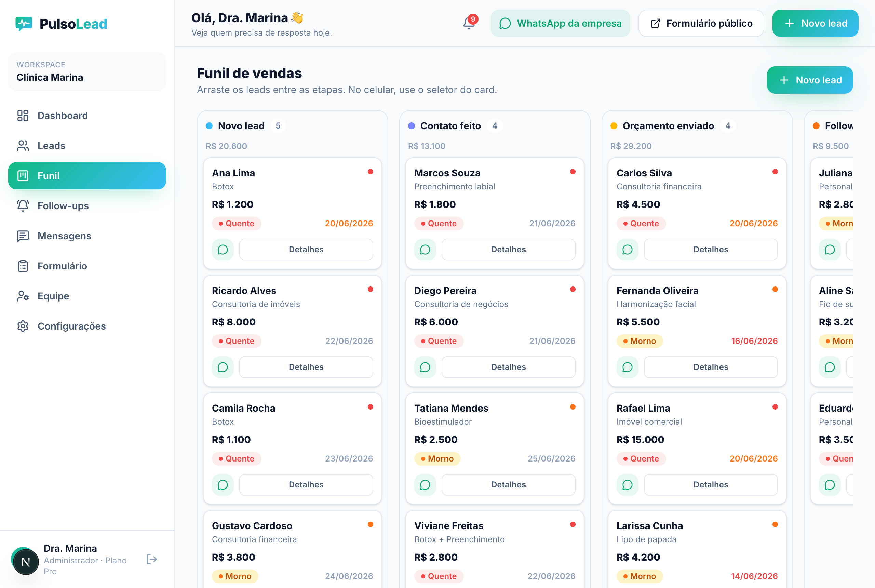875x588 pixels.
Task: Open WhatsApp chat on Aline's card
Action: click(x=830, y=367)
